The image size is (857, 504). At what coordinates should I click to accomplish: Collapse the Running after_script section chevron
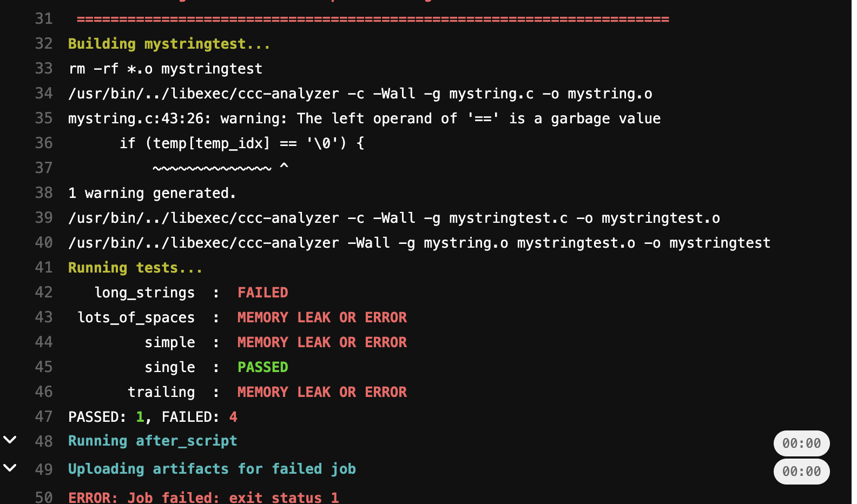(10, 440)
